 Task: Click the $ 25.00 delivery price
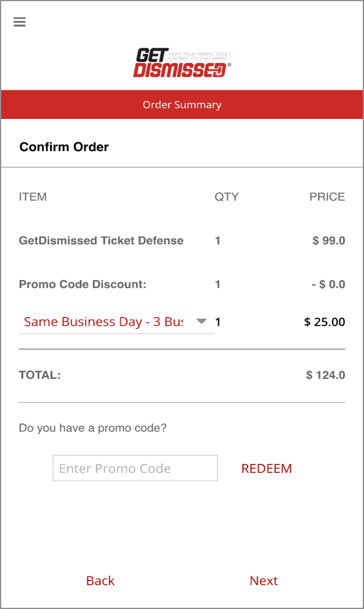tap(324, 322)
